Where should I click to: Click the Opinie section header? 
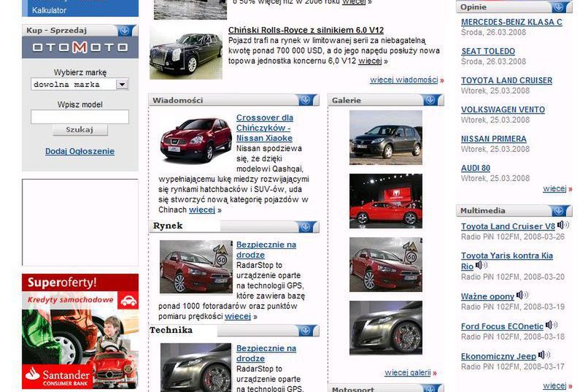(x=514, y=7)
